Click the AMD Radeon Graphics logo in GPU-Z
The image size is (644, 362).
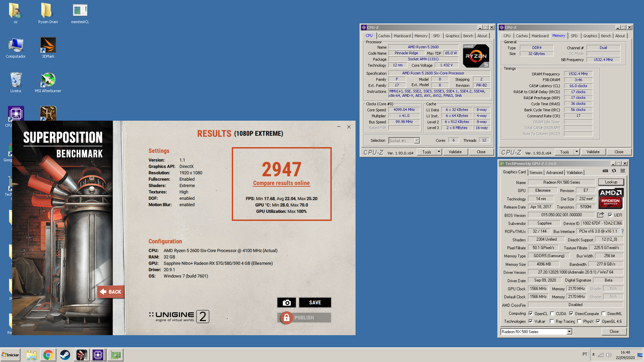tap(611, 198)
